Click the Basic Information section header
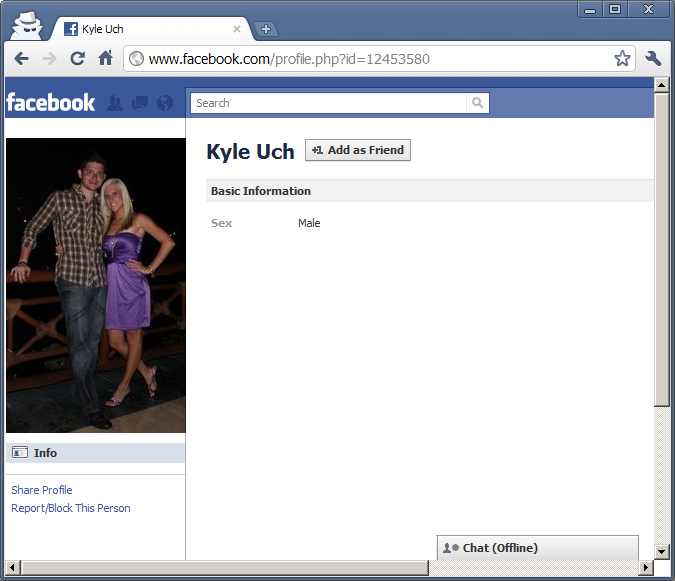The image size is (675, 581). click(x=430, y=191)
